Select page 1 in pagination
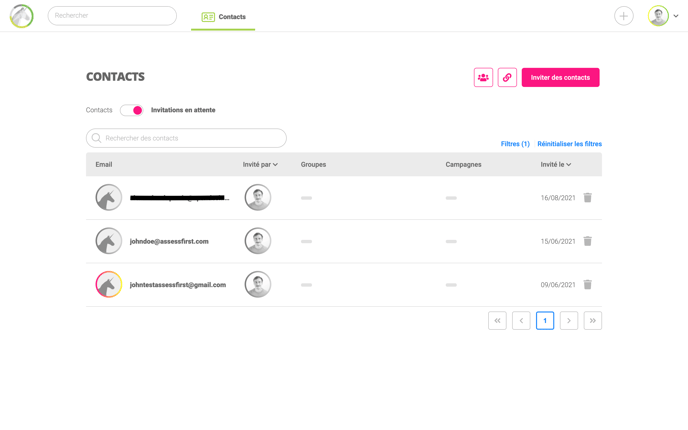This screenshot has height=430, width=688. tap(545, 321)
